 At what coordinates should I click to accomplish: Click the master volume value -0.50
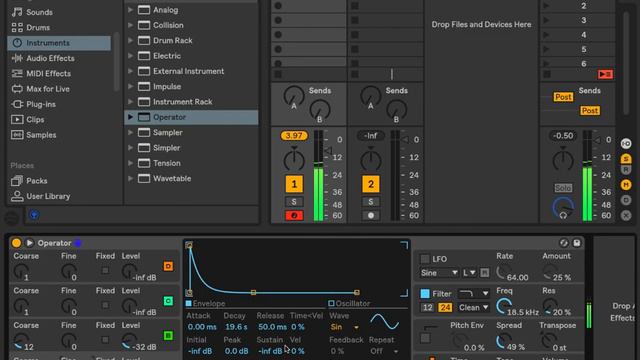(563, 136)
